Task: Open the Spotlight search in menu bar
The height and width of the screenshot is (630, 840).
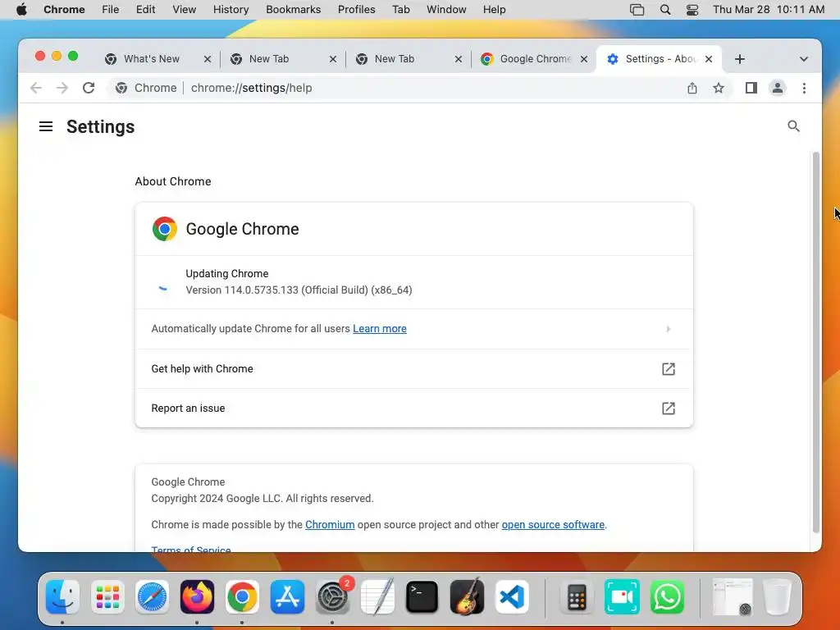Action: tap(664, 10)
